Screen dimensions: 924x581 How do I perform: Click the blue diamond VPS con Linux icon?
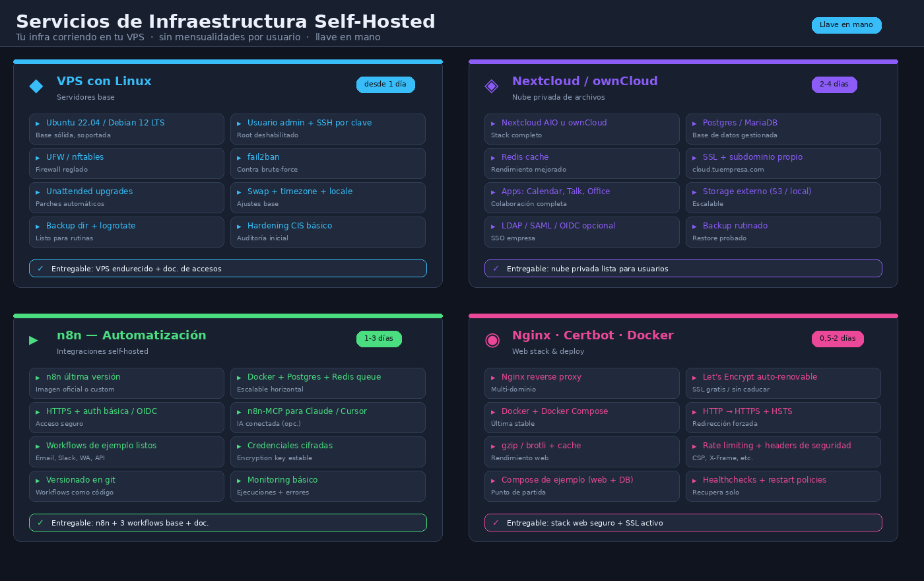36,86
